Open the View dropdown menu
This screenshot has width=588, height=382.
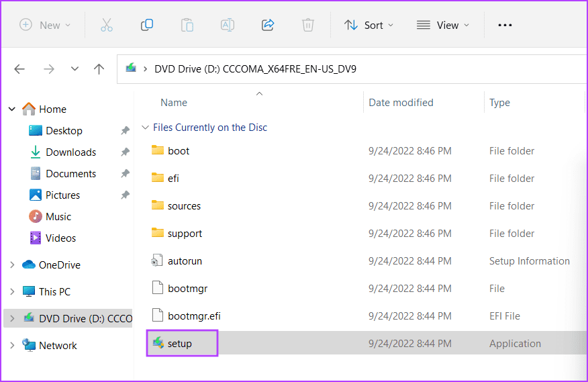443,25
